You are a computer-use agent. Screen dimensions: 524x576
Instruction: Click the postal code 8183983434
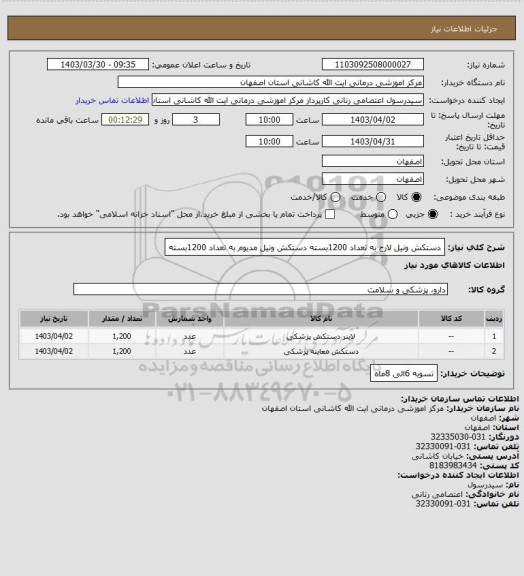click(453, 466)
